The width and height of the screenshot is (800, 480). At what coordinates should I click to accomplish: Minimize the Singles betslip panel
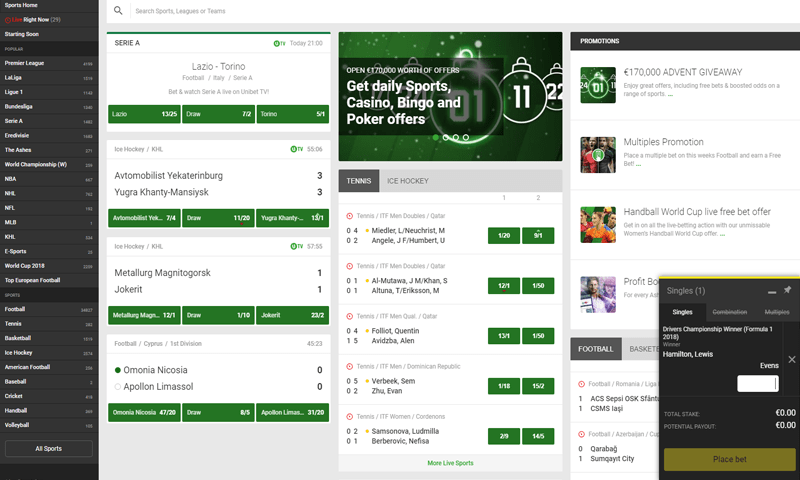coord(771,290)
